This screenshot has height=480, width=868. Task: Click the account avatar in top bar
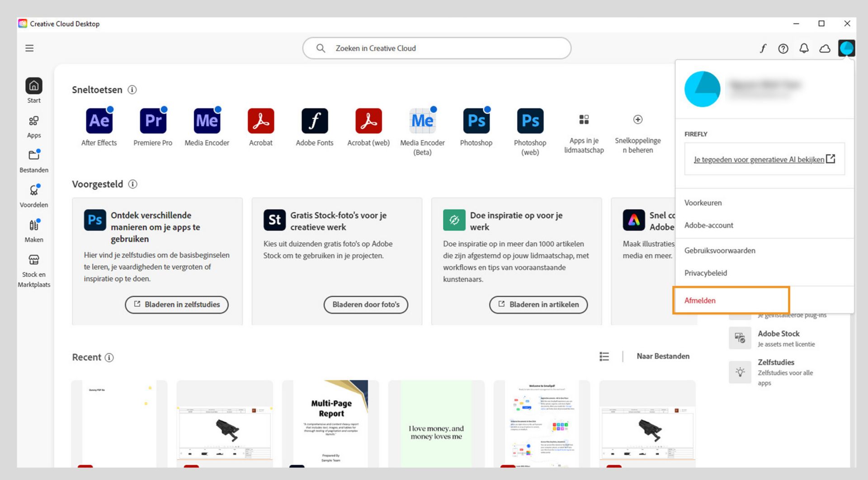click(x=846, y=48)
